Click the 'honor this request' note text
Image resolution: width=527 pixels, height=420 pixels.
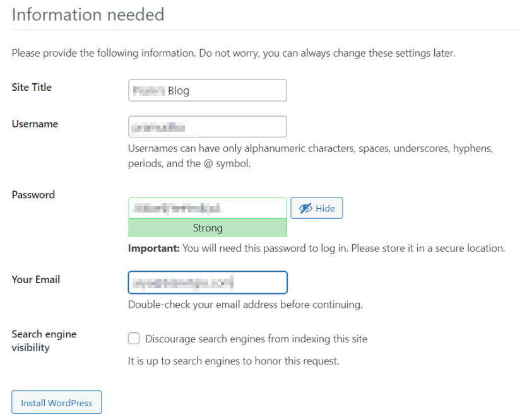234,361
